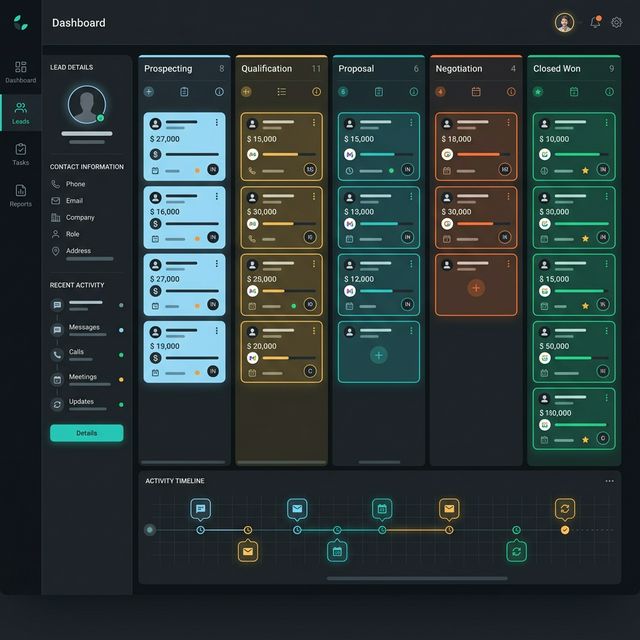Select Leads in the sidebar
This screenshot has height=640, width=640.
click(x=20, y=113)
